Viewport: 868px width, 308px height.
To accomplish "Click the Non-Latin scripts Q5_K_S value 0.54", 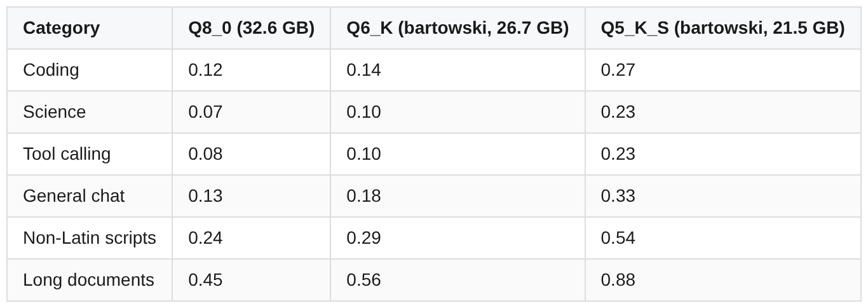I will click(618, 238).
